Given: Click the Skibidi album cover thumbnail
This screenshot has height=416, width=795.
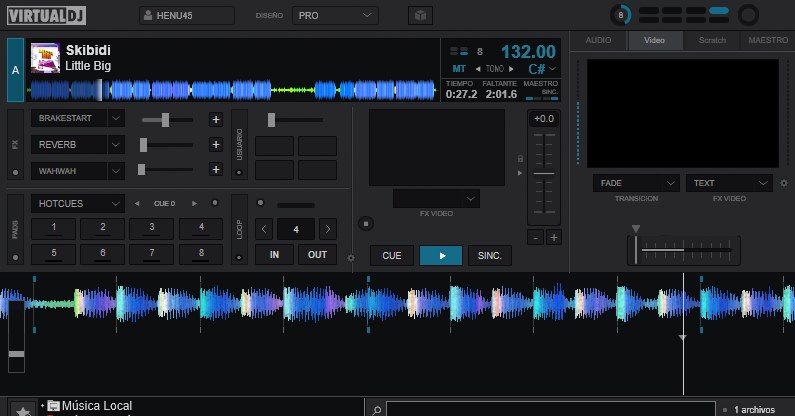Looking at the screenshot, I should (45, 58).
